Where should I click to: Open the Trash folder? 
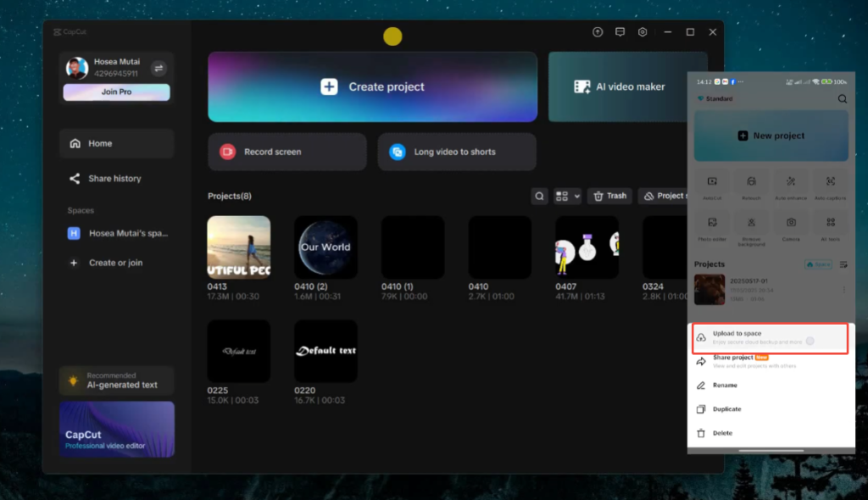coord(609,196)
